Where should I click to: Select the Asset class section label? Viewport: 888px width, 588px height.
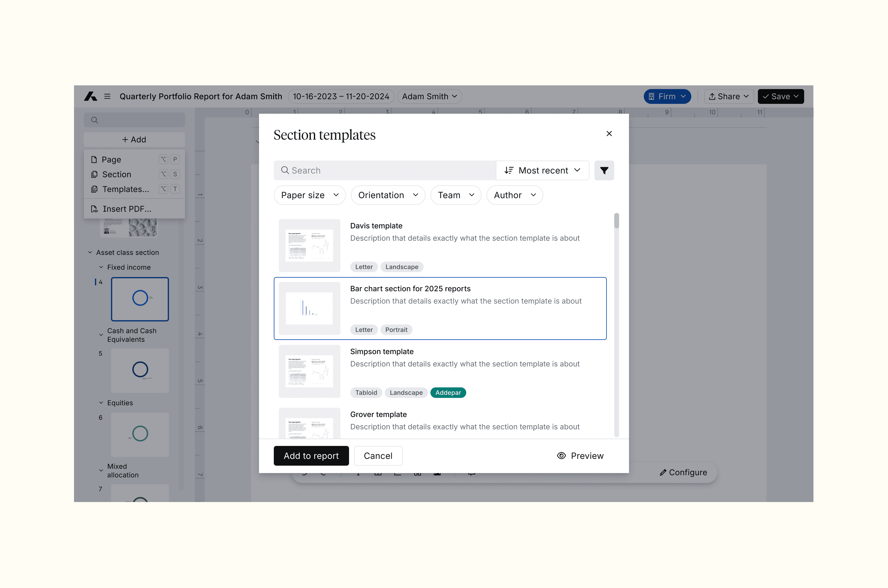128,252
